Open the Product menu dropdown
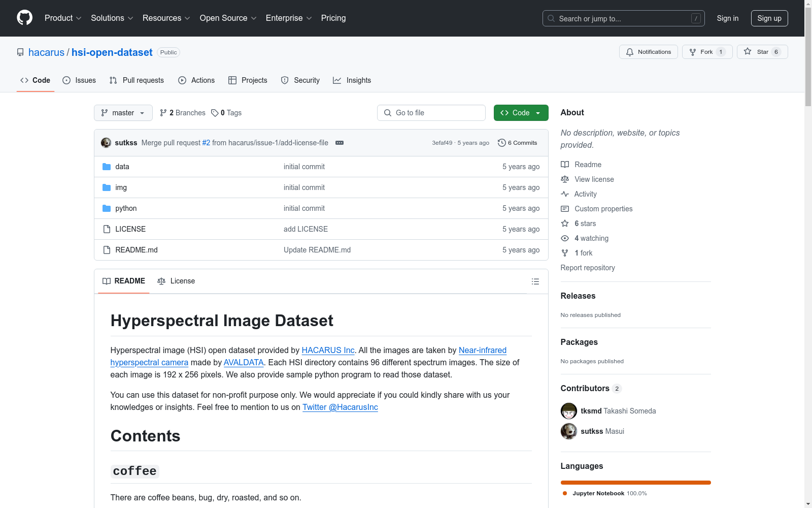Viewport: 812px width, 508px height. click(62, 18)
